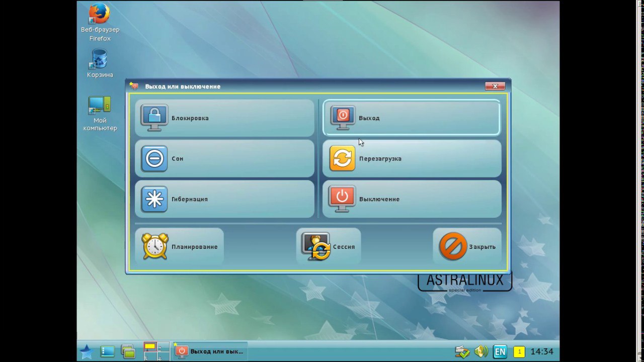This screenshot has width=644, height=362.
Task: Open the Firefox web browser desktop icon
Action: coord(100,23)
